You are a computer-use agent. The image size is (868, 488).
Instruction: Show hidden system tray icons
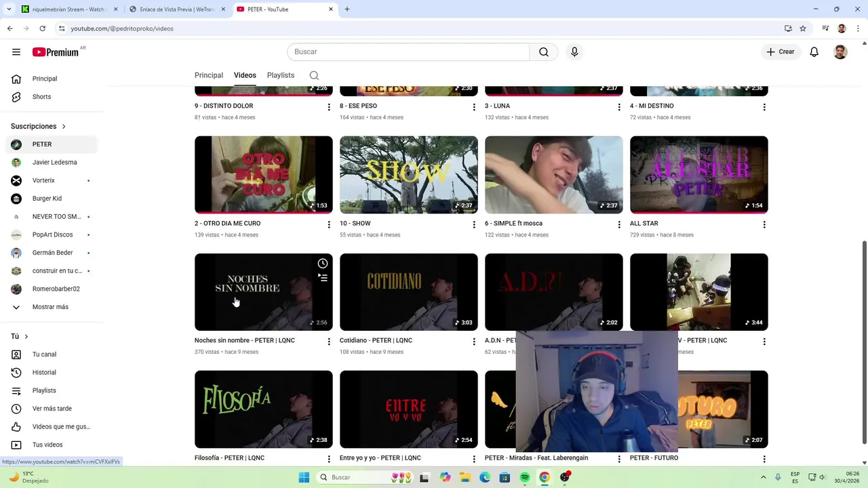[764, 477]
